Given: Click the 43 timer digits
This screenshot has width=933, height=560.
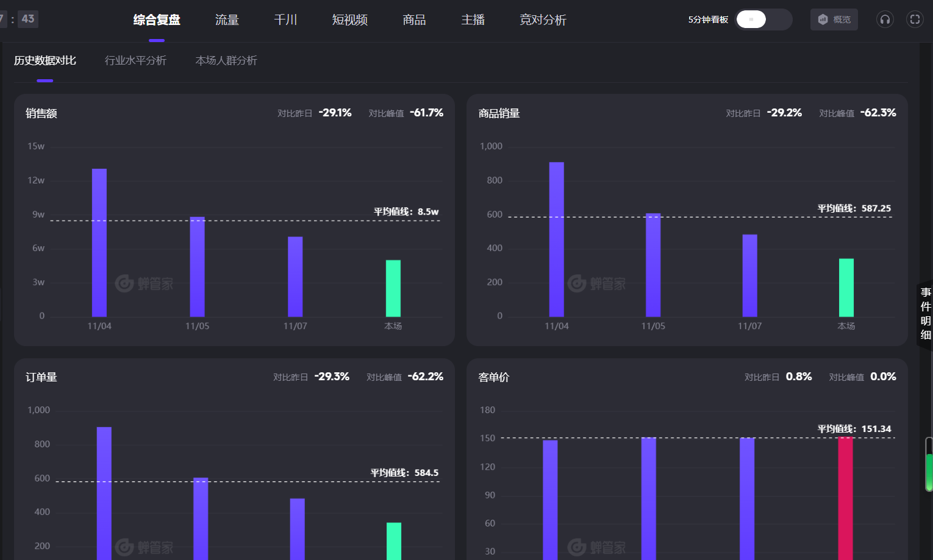Looking at the screenshot, I should [x=28, y=19].
